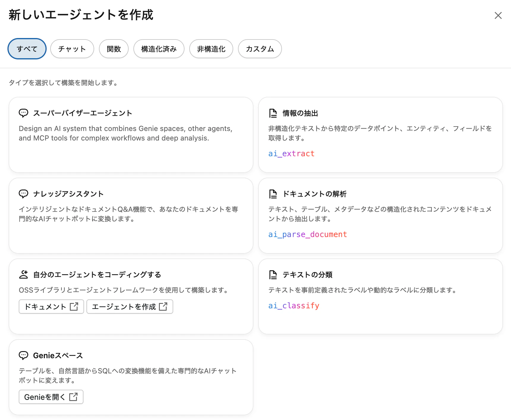Click the chat bubble icon for ナレッジアシスタント
This screenshot has width=511, height=420.
(23, 194)
